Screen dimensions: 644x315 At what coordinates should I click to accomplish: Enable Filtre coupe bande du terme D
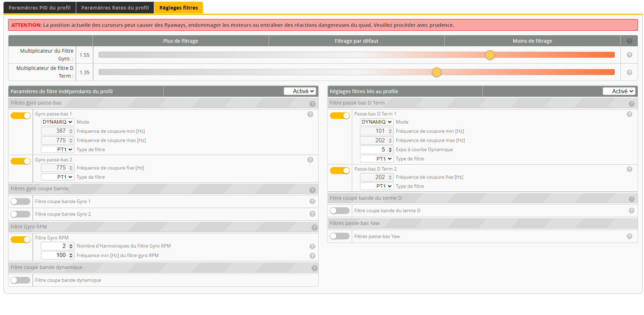tap(339, 210)
